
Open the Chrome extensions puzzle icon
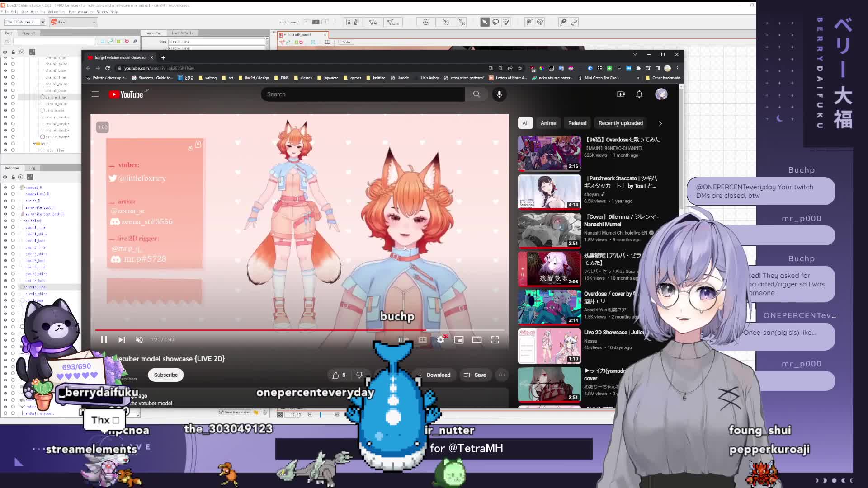click(638, 68)
